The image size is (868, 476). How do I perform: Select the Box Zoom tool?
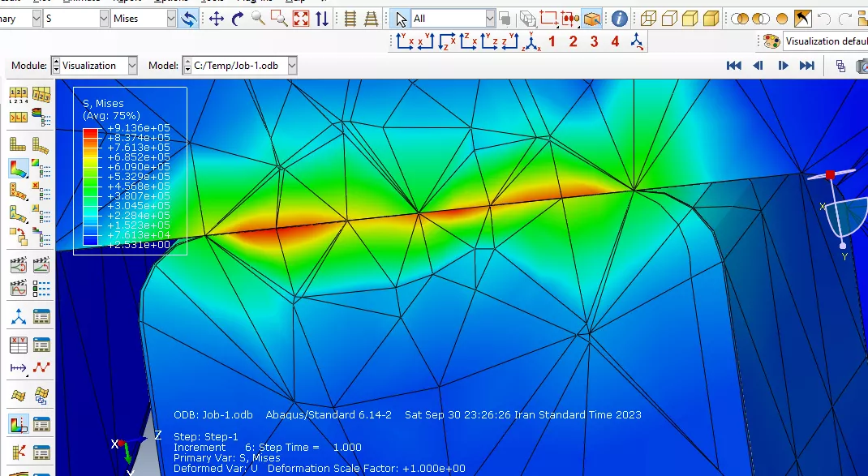279,19
